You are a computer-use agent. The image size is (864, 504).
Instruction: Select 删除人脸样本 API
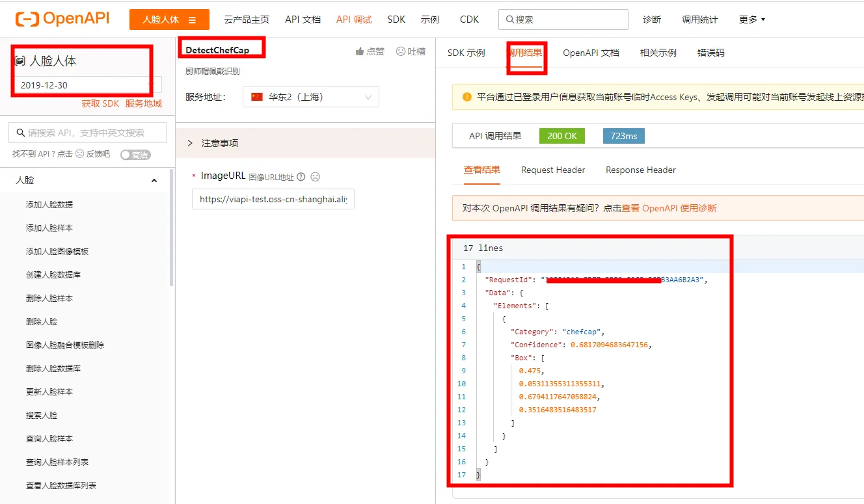(49, 298)
